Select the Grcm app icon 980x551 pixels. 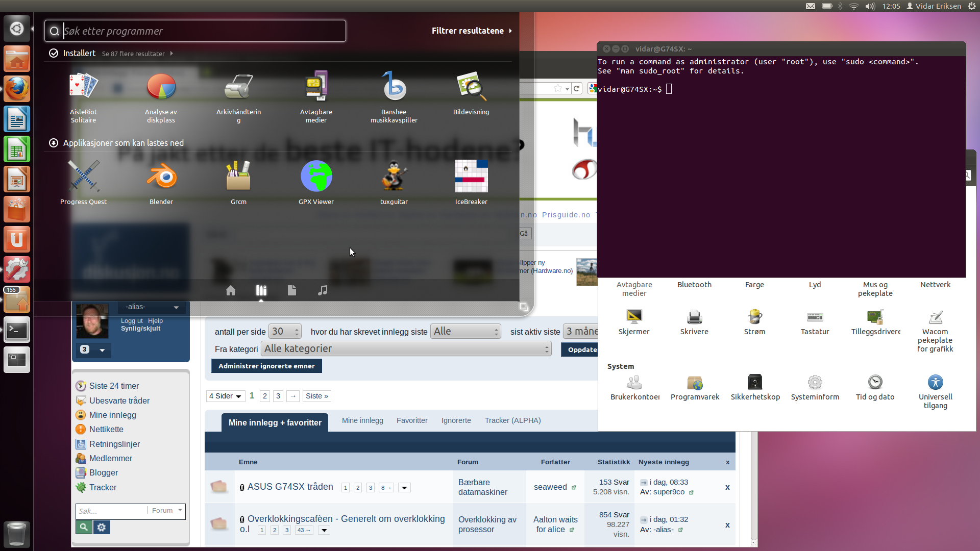pyautogui.click(x=238, y=182)
